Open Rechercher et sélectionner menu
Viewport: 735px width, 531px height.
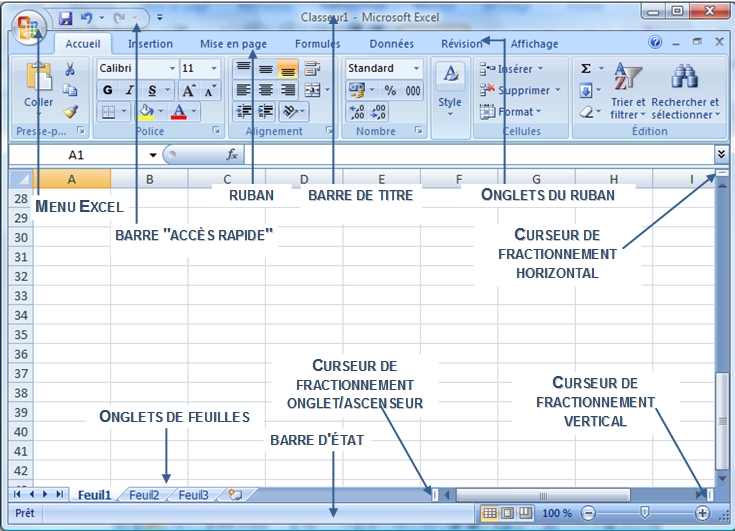[x=685, y=90]
